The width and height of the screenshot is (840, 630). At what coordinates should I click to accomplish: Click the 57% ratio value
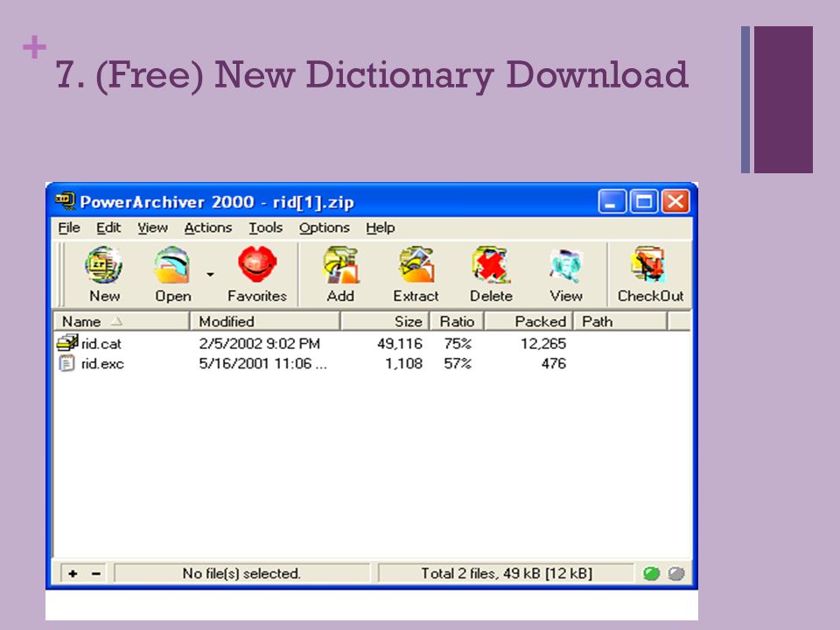pos(458,364)
